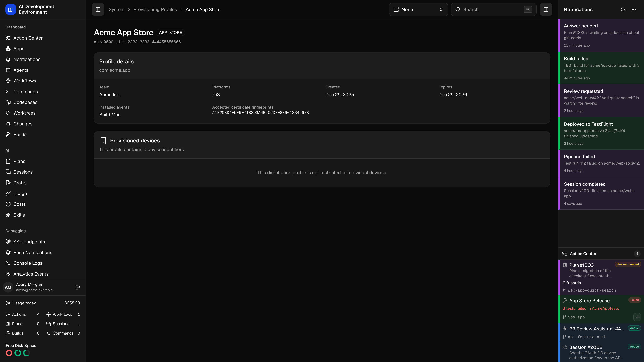644x362 pixels.
Task: Click the Builds hammer icon in the sidebar
Action: pyautogui.click(x=8, y=135)
